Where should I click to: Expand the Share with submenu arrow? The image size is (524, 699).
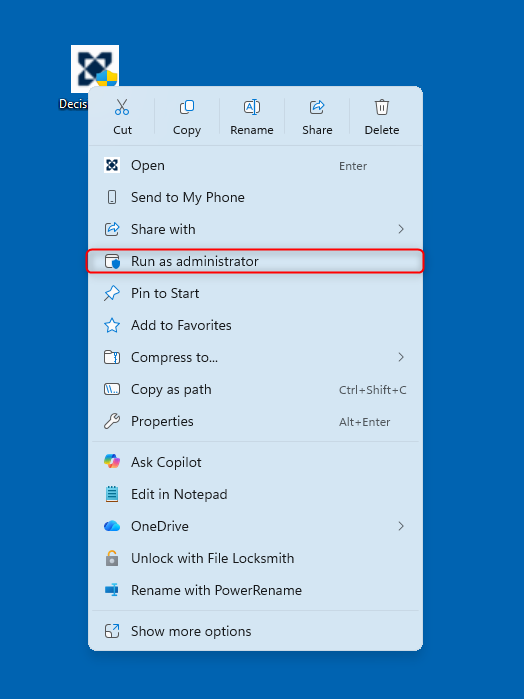pos(401,229)
